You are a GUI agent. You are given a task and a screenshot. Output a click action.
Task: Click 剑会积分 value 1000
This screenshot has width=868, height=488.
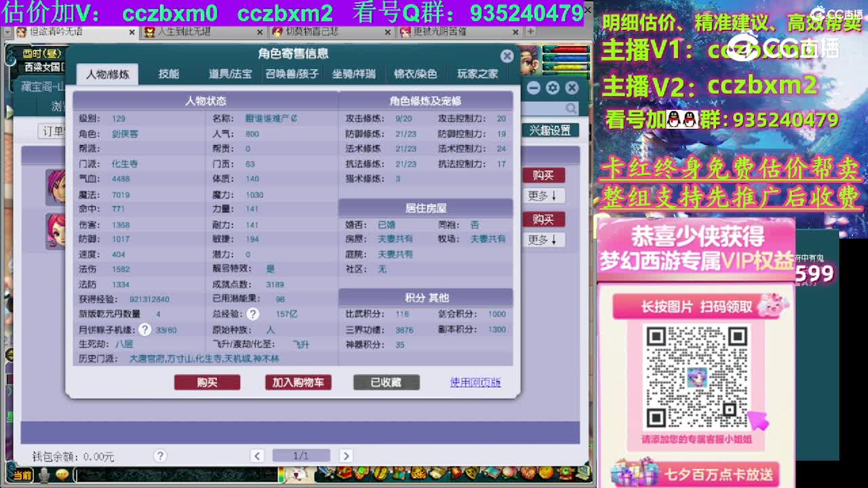pos(497,314)
